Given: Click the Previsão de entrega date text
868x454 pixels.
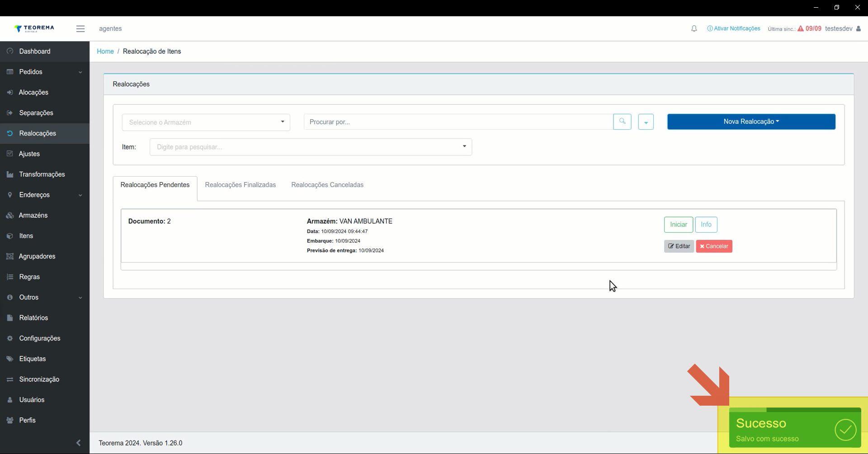Looking at the screenshot, I should (x=345, y=250).
